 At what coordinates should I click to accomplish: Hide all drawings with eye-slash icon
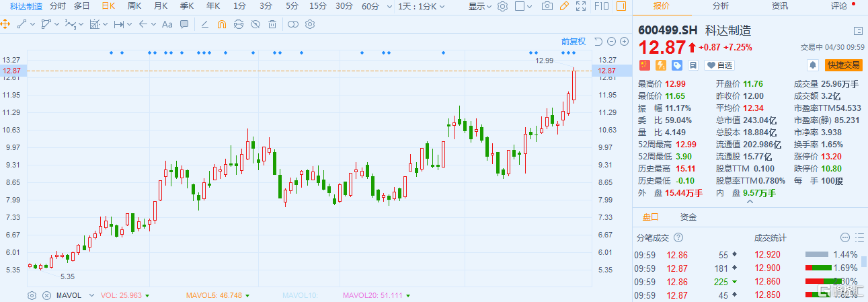(x=255, y=24)
